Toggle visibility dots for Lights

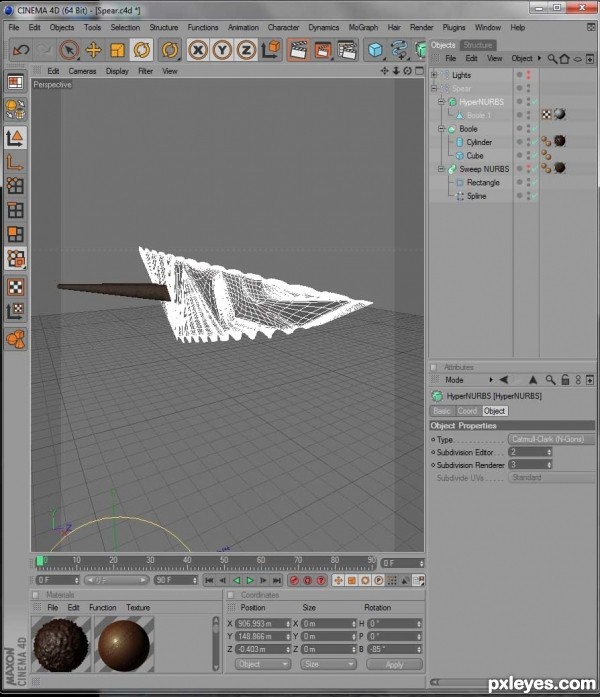click(528, 75)
